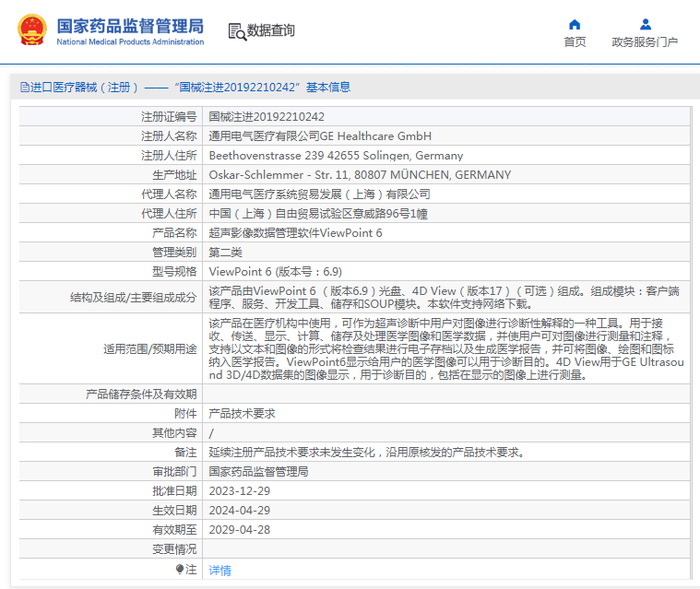Click the 批准日期 label
This screenshot has width=700, height=589.
pos(174,491)
